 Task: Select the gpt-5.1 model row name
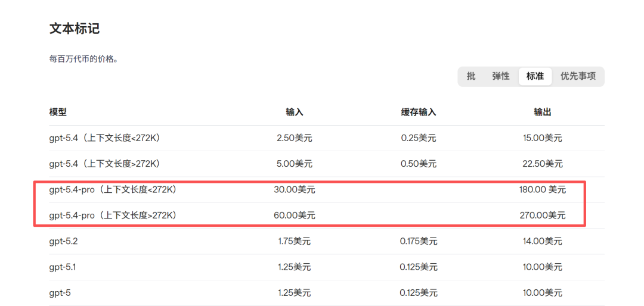[x=63, y=267]
